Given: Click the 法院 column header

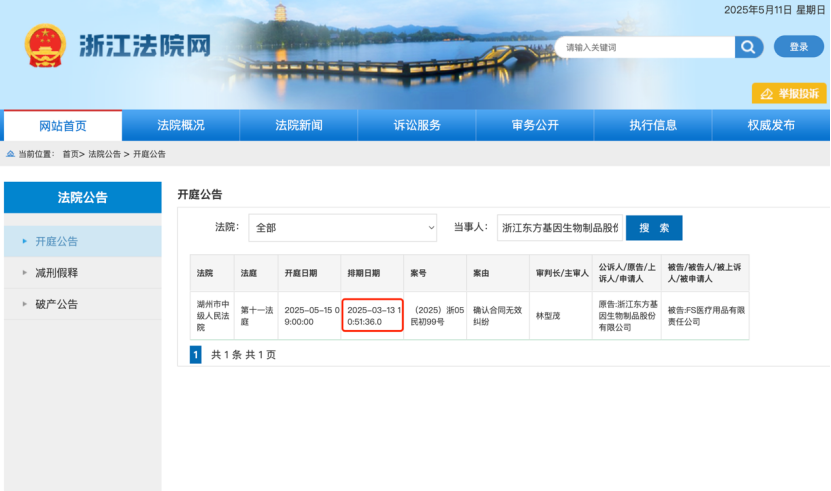Looking at the screenshot, I should click(x=213, y=273).
